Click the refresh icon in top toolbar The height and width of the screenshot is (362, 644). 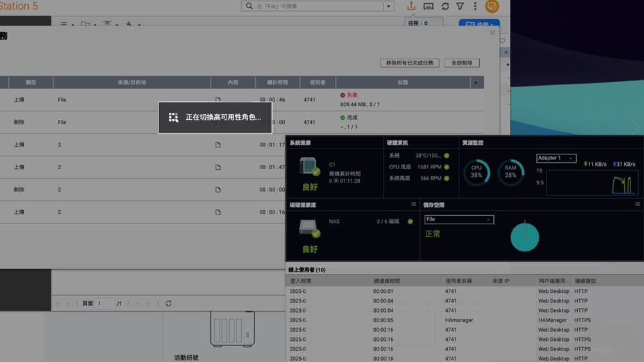[x=445, y=6]
